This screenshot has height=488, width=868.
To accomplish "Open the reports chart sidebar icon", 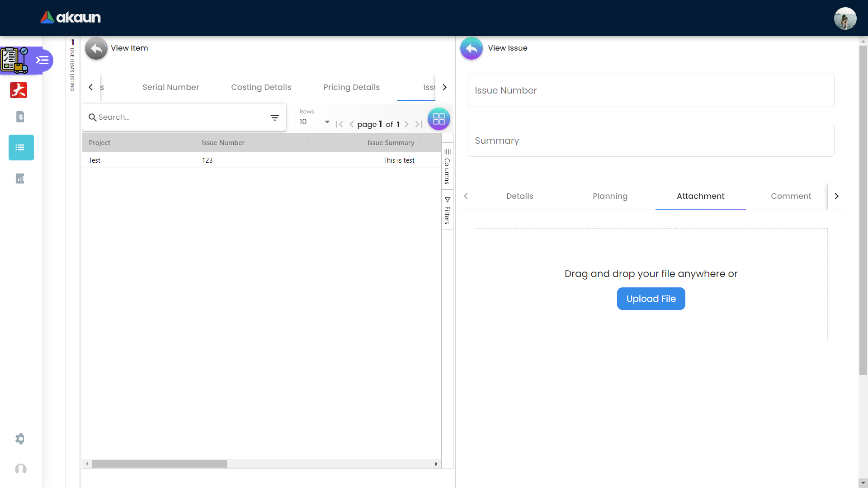I will (x=20, y=178).
